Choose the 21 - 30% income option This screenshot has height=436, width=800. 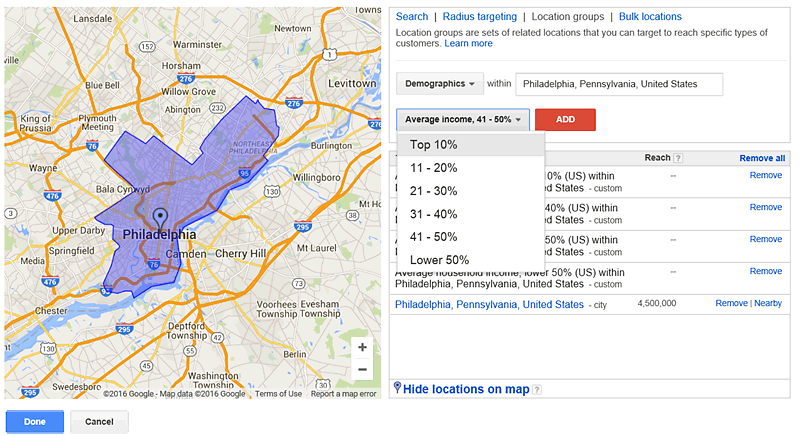pos(434,191)
